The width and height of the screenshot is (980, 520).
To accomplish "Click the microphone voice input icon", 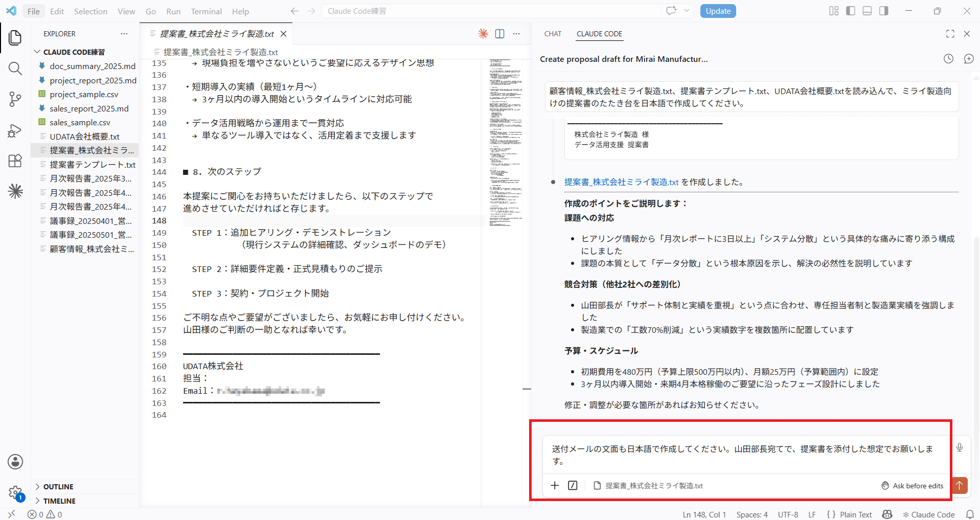I will [x=960, y=447].
